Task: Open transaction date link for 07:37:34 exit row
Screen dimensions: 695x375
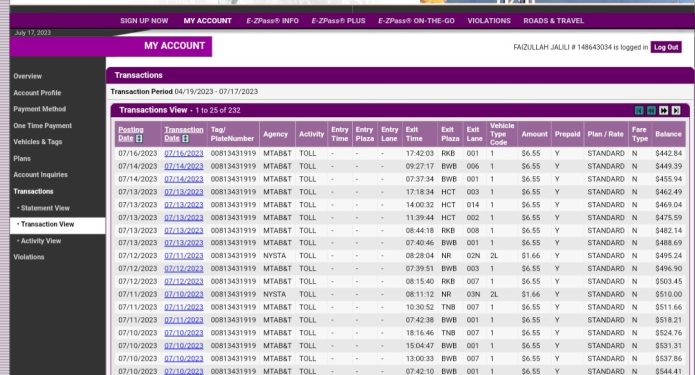Action: tap(184, 179)
